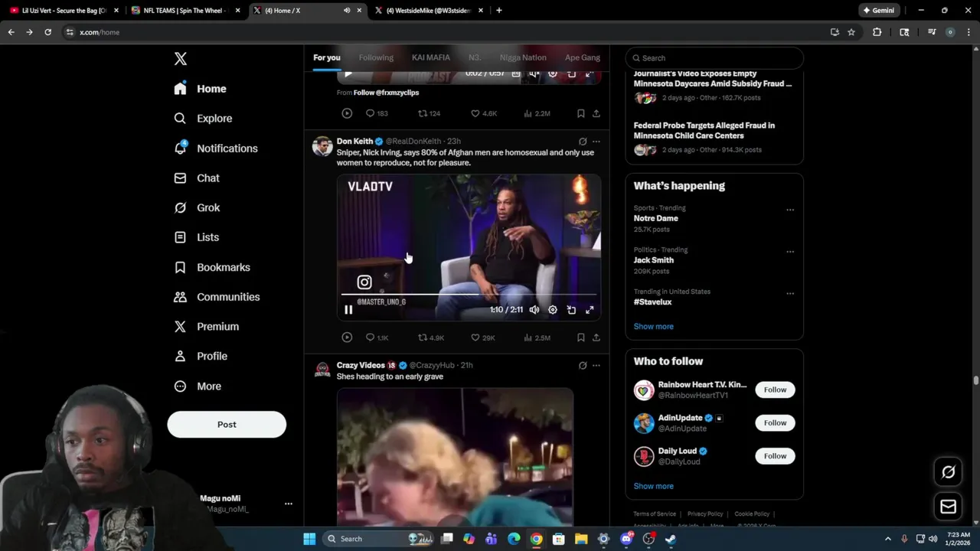
Task: Open more options on Crazy Videos post
Action: [596, 366]
